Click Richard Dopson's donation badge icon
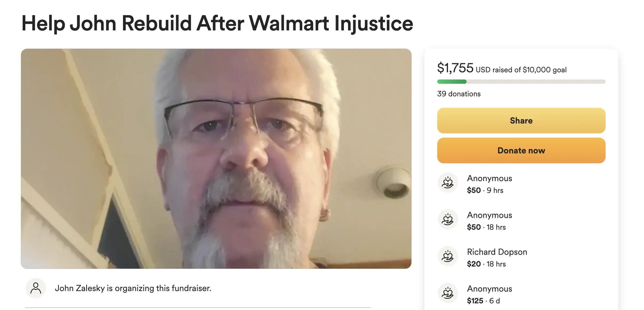 coord(448,256)
